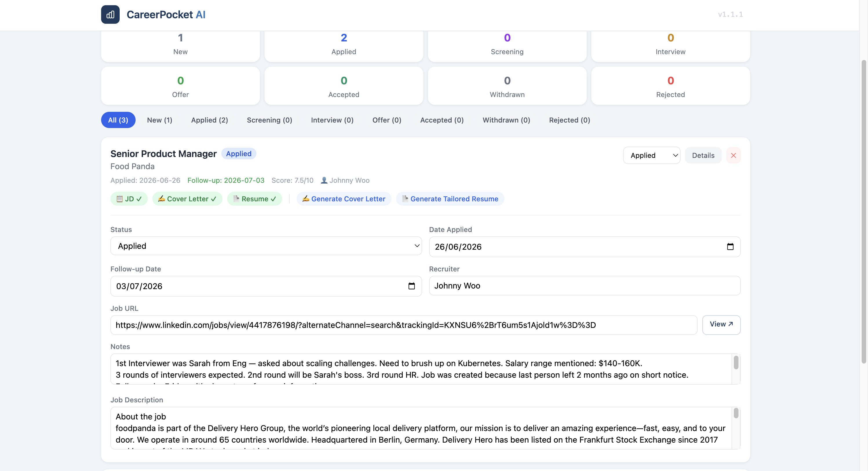Click the Withdrawn stat card
This screenshot has width=868, height=471.
pyautogui.click(x=507, y=86)
